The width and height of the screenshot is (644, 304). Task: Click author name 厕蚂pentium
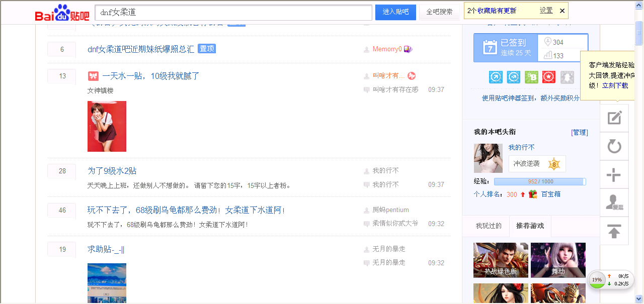(x=390, y=210)
